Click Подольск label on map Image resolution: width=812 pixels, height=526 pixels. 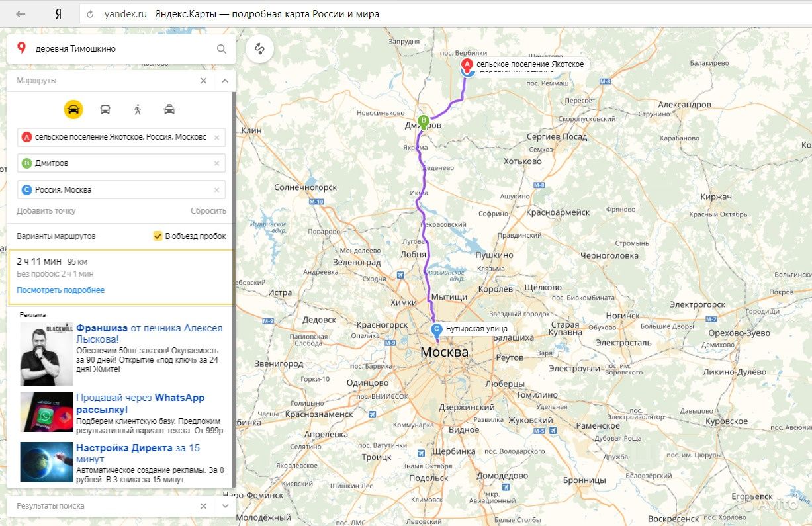[x=429, y=478]
